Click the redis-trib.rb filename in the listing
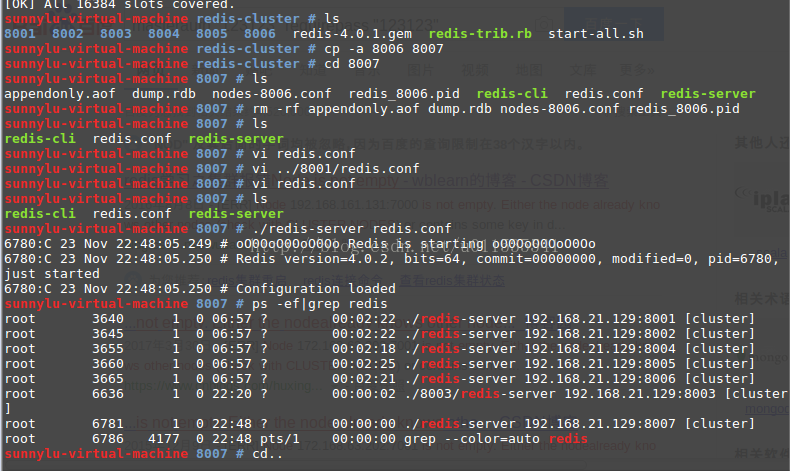The height and width of the screenshot is (471, 790). pos(483,33)
